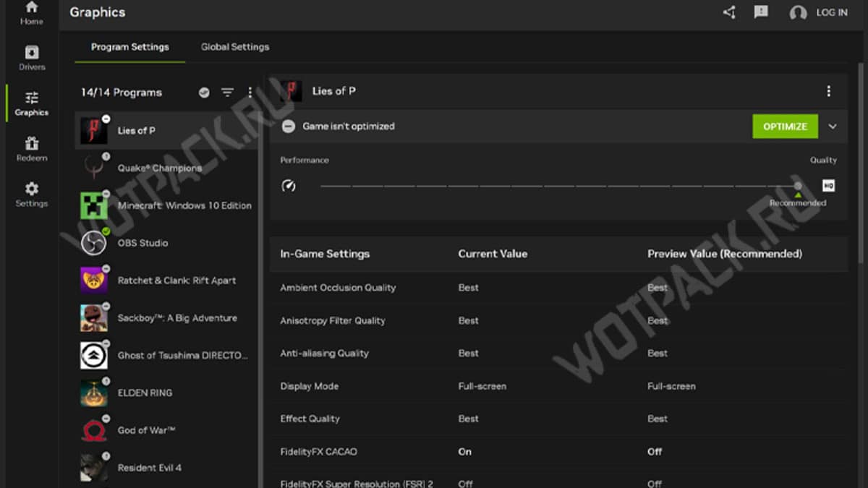Open the program list filter icon
868x488 pixels.
pos(227,93)
